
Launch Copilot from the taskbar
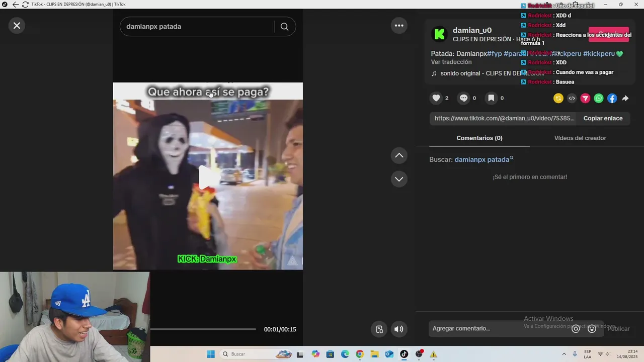tap(315, 354)
